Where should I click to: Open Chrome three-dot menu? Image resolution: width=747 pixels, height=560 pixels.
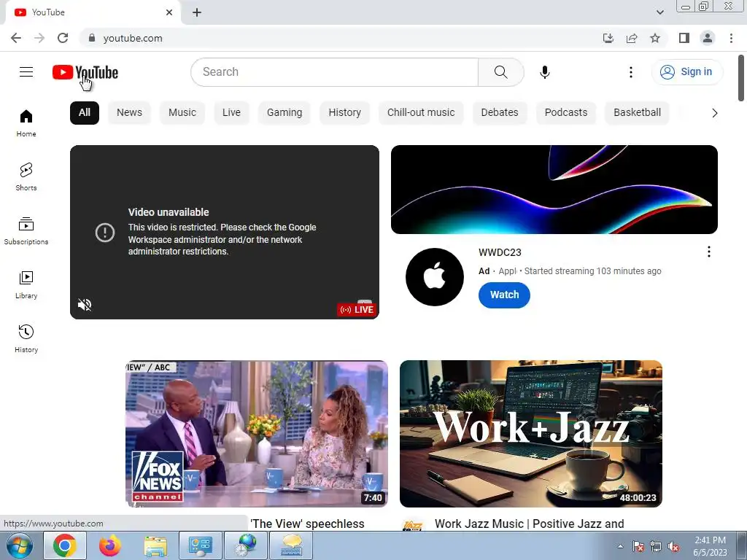731,38
